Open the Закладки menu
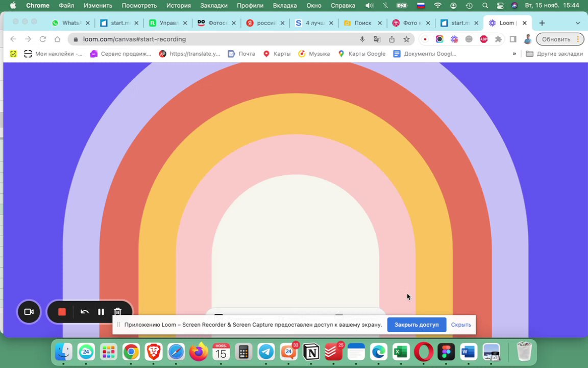Viewport: 588px width, 368px height. tap(214, 6)
